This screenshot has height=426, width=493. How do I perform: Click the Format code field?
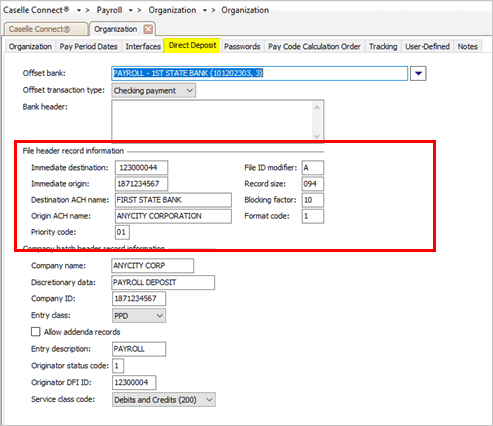[313, 216]
